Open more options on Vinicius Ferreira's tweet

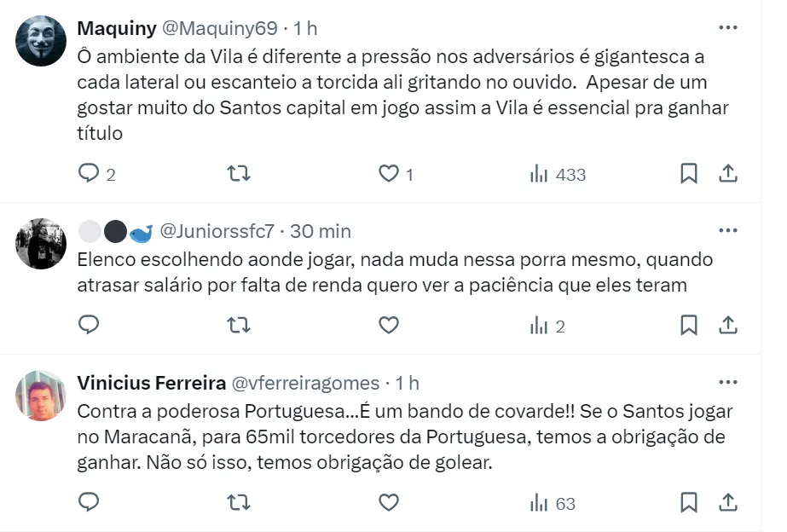[728, 382]
